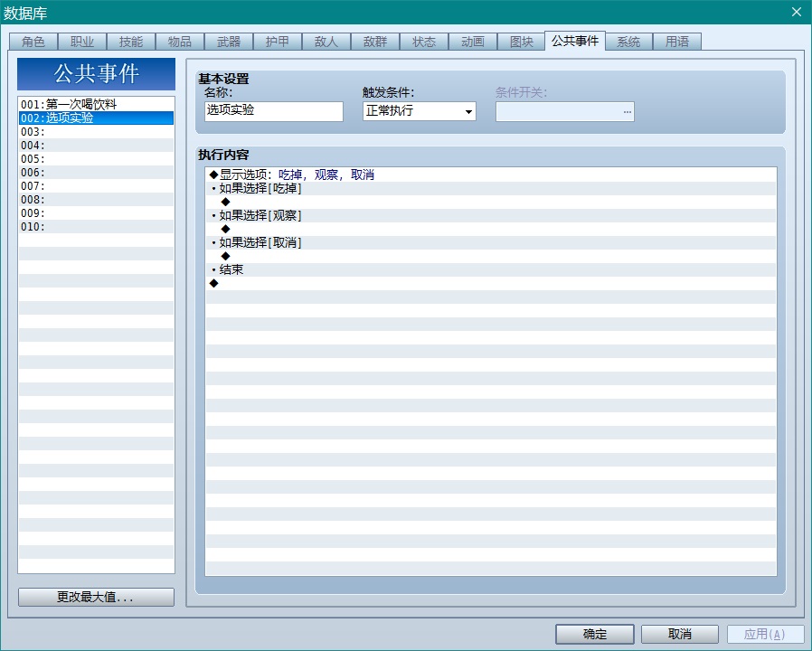
Task: Click the 更改最大值 button
Action: [x=96, y=597]
